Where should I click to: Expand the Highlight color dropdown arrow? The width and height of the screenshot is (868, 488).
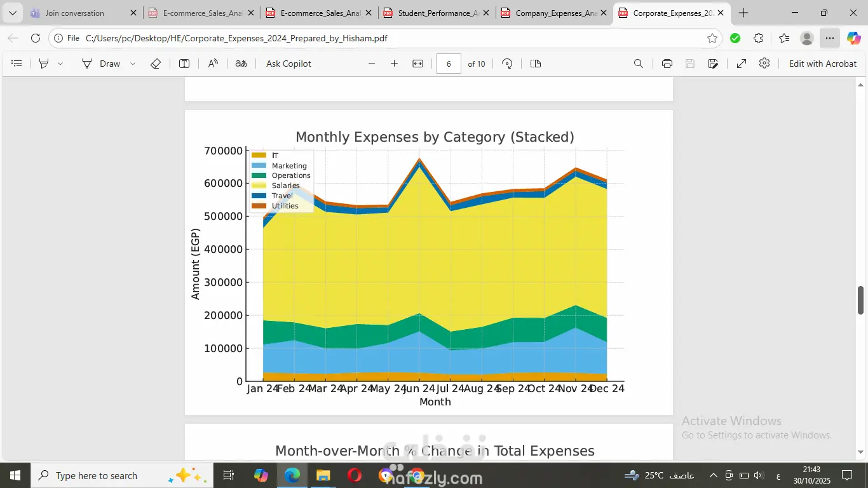[60, 64]
